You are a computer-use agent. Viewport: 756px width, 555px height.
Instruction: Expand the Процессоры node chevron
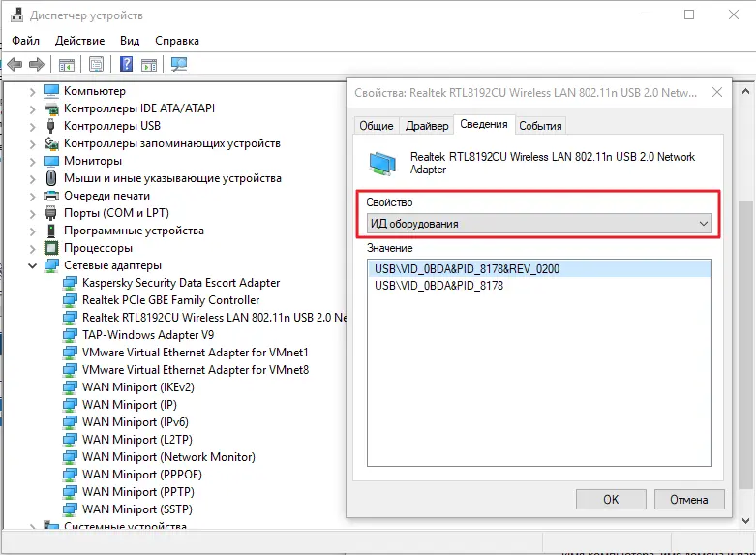tap(32, 249)
